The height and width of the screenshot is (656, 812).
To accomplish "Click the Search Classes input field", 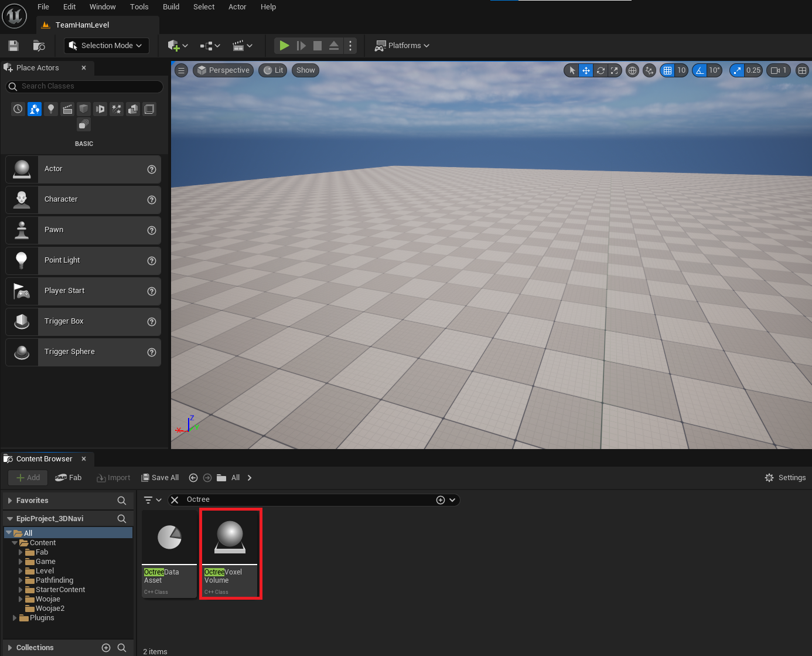I will pyautogui.click(x=84, y=86).
